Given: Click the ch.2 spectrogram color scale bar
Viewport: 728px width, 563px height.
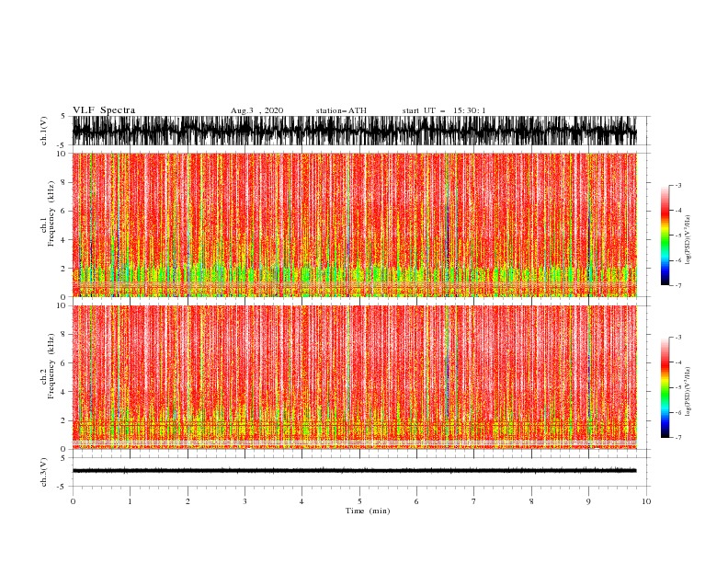Looking at the screenshot, I should tap(665, 387).
